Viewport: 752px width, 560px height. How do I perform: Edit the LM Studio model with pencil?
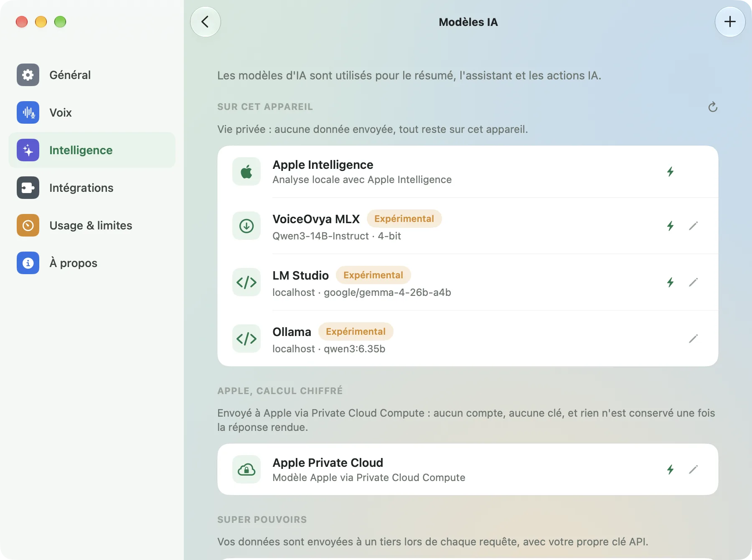click(x=693, y=282)
